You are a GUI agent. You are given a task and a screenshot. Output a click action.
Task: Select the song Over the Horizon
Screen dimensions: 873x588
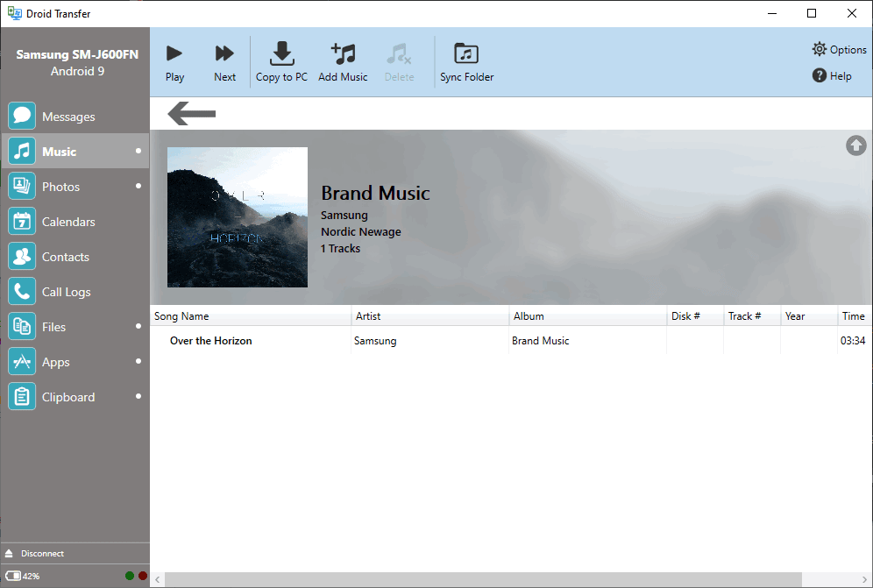coord(211,341)
